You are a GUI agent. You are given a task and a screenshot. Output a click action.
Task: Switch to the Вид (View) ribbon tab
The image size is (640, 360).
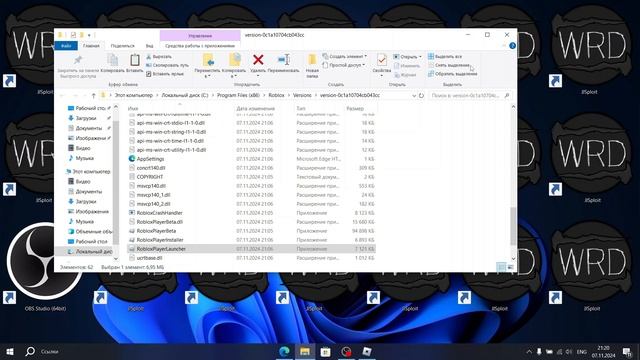[149, 46]
